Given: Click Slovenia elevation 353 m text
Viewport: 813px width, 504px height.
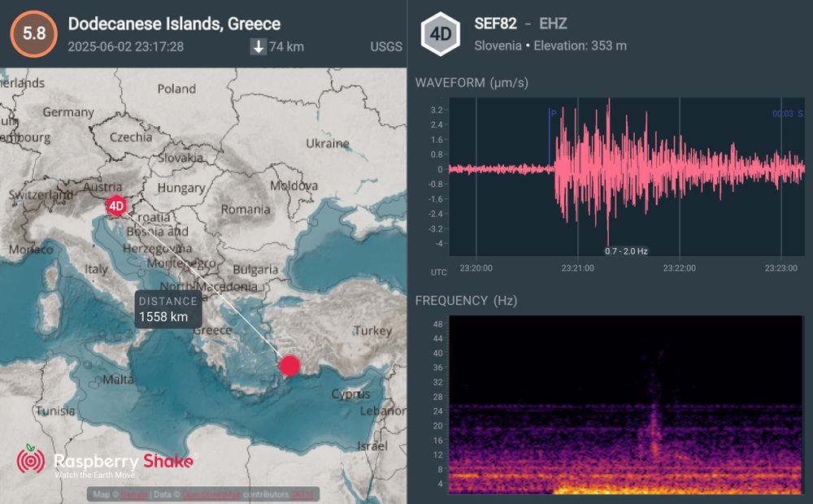Looking at the screenshot, I should [x=550, y=46].
